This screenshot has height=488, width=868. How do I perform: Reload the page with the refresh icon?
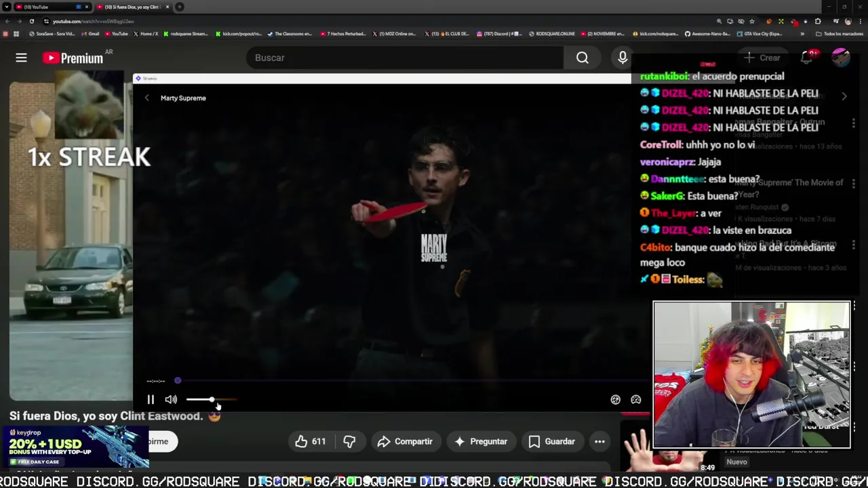click(32, 21)
